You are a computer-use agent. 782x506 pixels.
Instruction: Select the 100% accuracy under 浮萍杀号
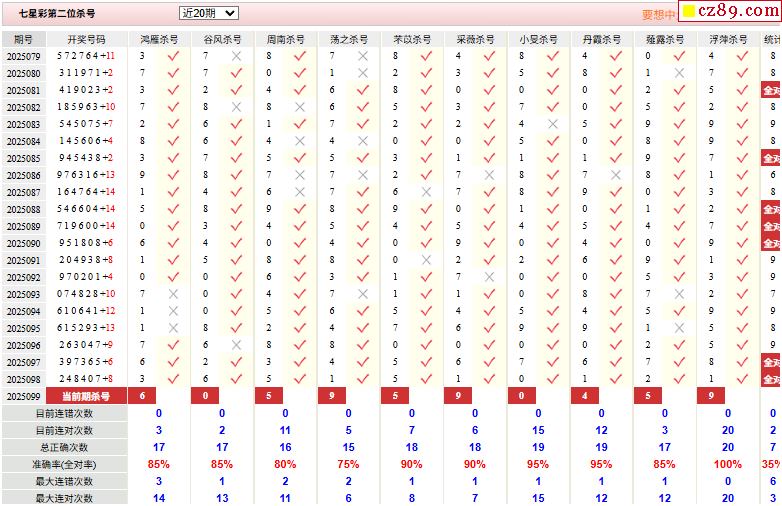pyautogui.click(x=728, y=464)
